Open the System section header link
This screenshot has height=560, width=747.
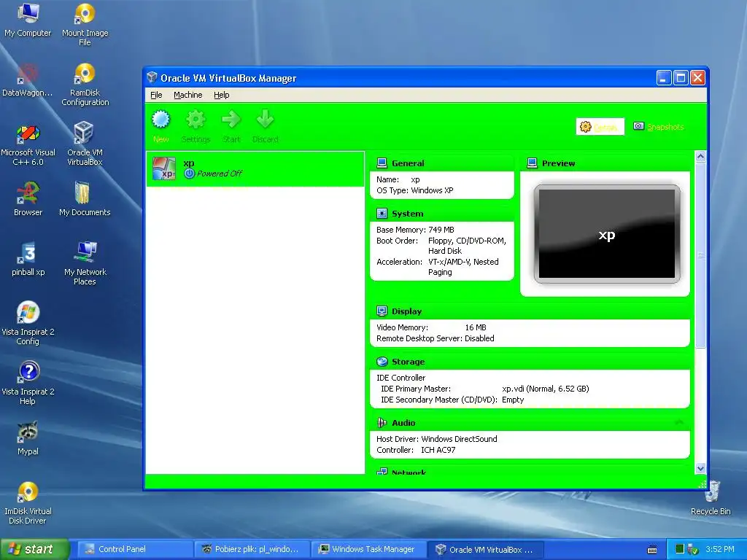point(407,214)
